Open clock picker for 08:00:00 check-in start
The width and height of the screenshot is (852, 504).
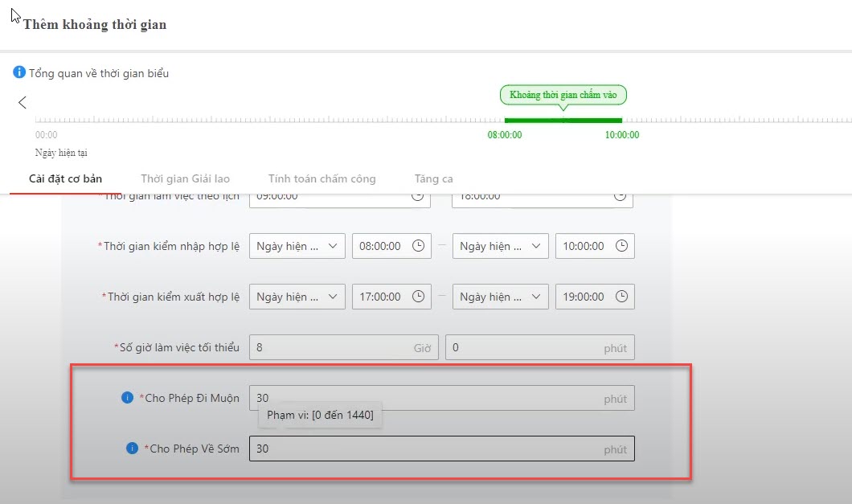click(x=417, y=247)
